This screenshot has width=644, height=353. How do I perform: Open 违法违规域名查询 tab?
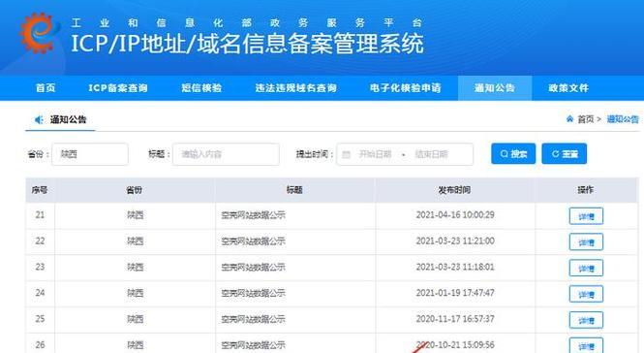295,87
